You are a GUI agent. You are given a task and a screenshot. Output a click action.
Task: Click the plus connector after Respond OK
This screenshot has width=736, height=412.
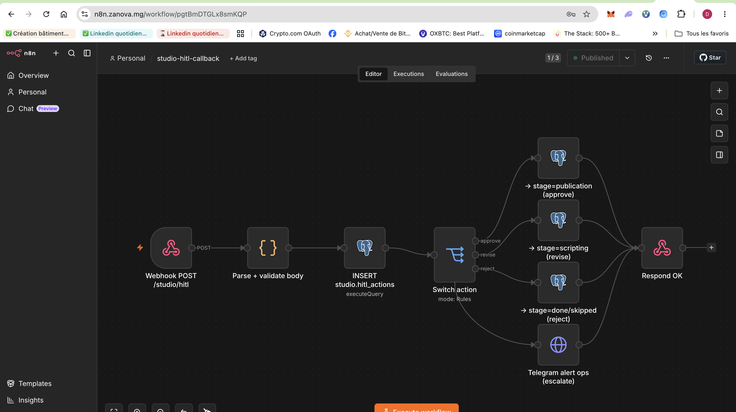click(x=711, y=247)
